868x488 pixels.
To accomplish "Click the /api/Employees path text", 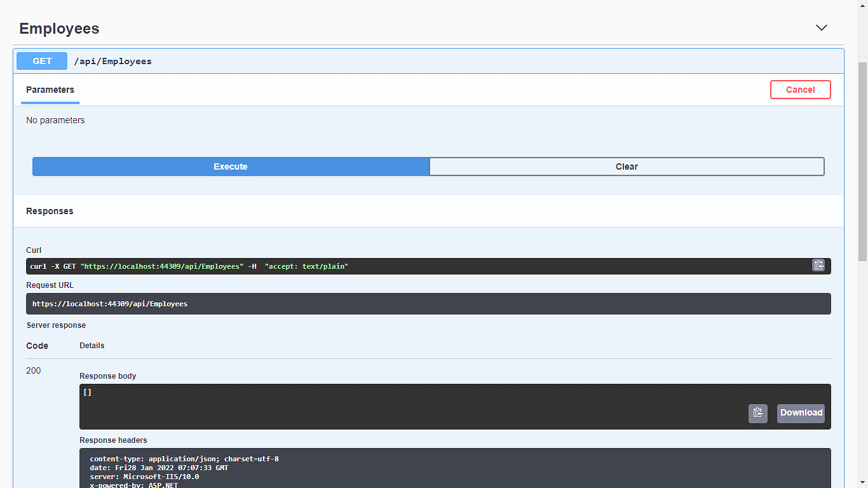I will [113, 62].
